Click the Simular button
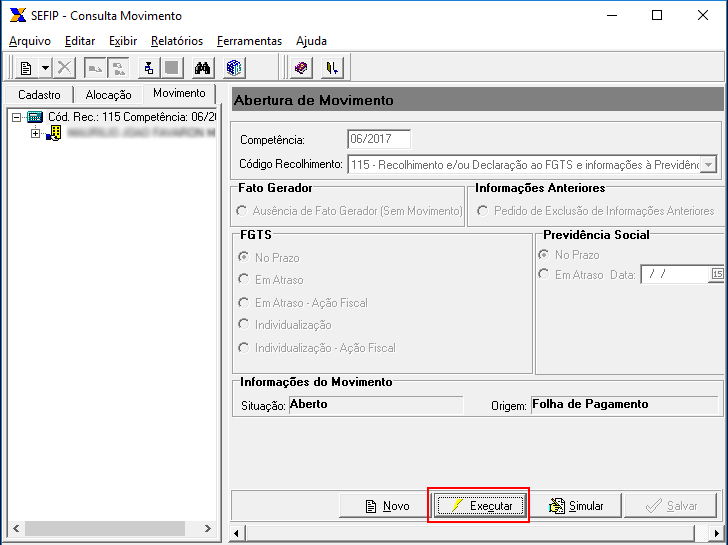Screen dimensions: 728x545 tap(577, 506)
